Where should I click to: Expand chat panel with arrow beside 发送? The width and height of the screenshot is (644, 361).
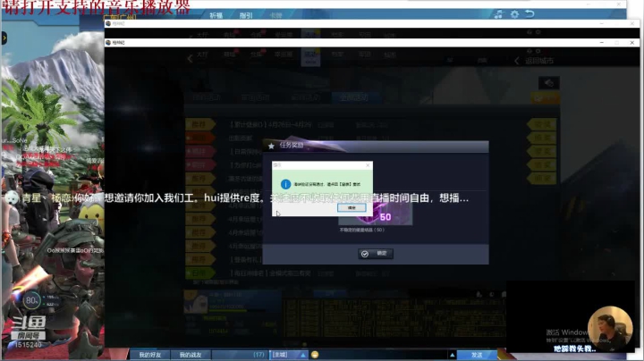[x=452, y=355]
